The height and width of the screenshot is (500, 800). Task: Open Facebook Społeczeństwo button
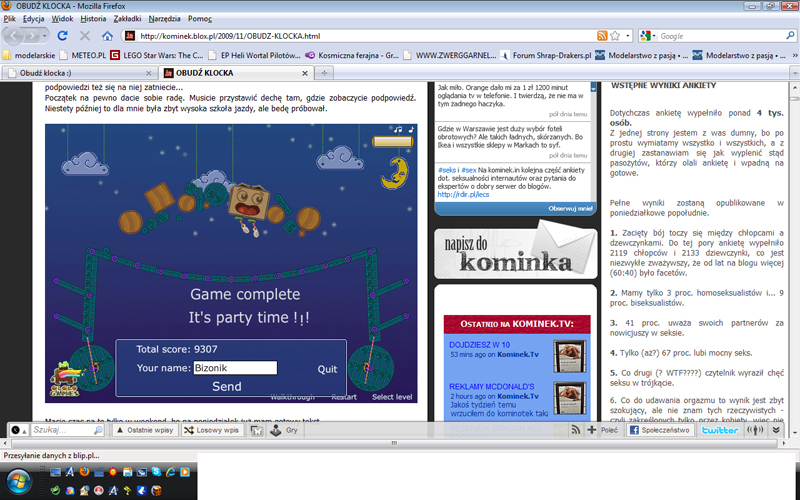(x=660, y=430)
